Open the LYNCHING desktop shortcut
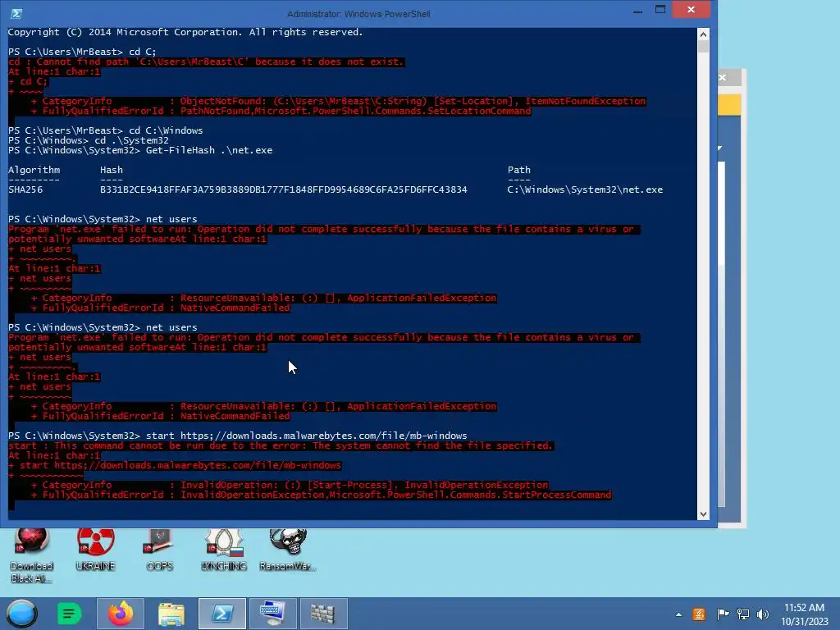840x630 pixels. pos(224,550)
